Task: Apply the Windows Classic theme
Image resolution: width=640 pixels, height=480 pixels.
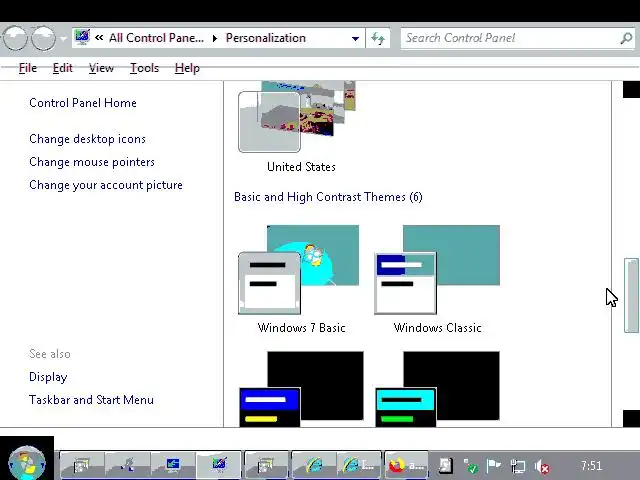Action: [437, 269]
